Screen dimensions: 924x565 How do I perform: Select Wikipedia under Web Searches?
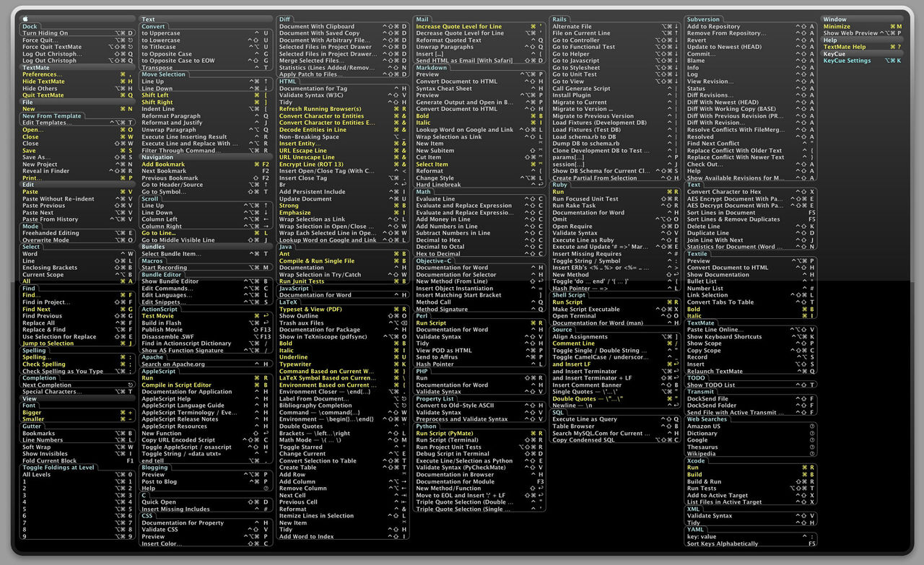[702, 454]
